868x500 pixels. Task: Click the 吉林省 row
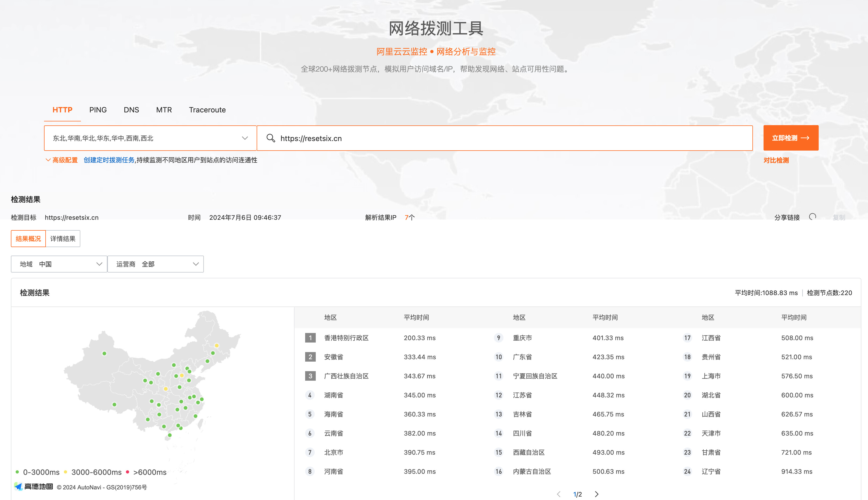pos(577,414)
